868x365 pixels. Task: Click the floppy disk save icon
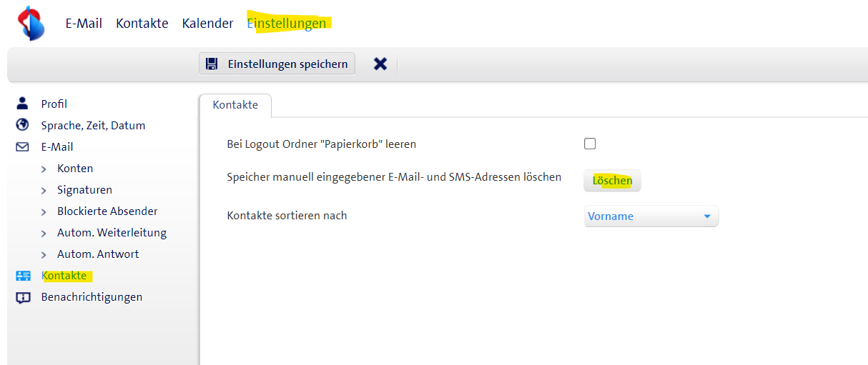212,64
